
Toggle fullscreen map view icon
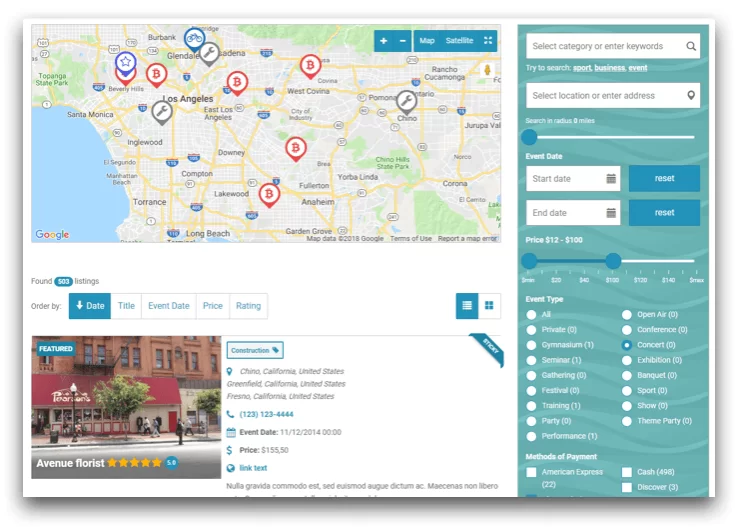(488, 41)
